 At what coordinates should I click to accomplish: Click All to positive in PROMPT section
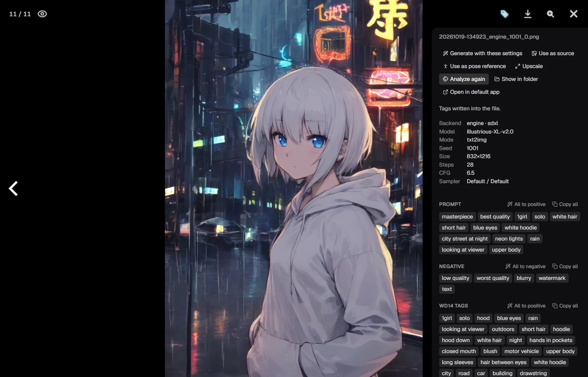526,204
